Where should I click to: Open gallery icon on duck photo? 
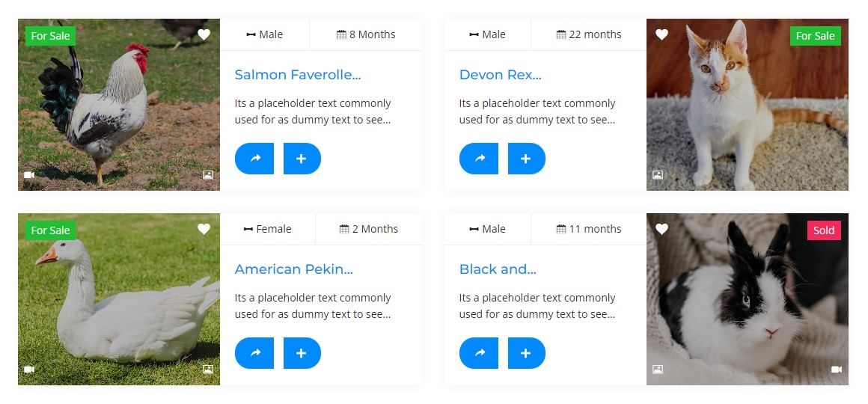tap(208, 370)
